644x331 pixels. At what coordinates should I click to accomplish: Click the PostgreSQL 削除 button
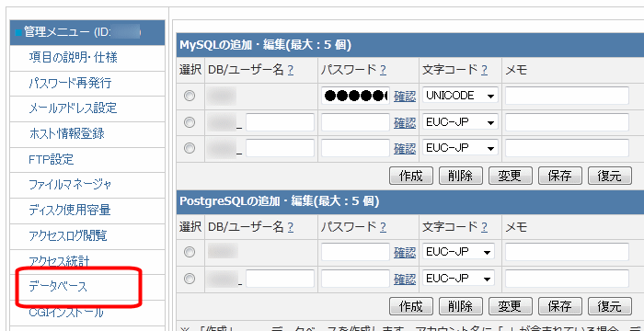point(461,305)
